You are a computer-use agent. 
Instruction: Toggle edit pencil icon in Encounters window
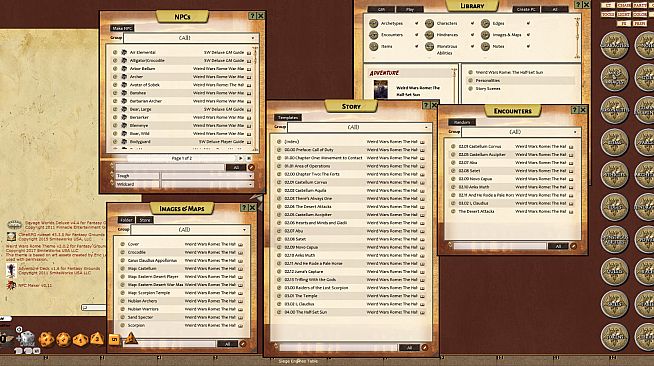click(x=573, y=246)
